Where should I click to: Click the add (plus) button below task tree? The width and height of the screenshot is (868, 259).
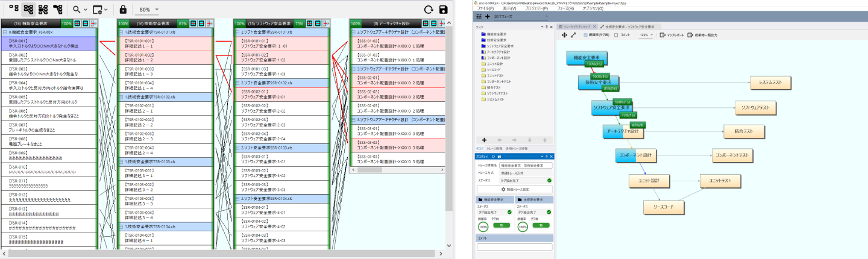click(485, 140)
